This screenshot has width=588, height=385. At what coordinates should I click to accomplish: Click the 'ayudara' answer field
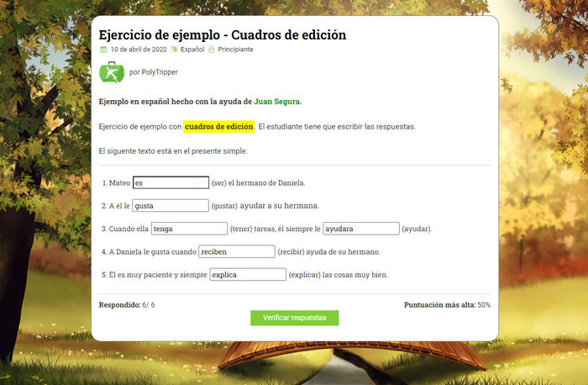point(360,228)
